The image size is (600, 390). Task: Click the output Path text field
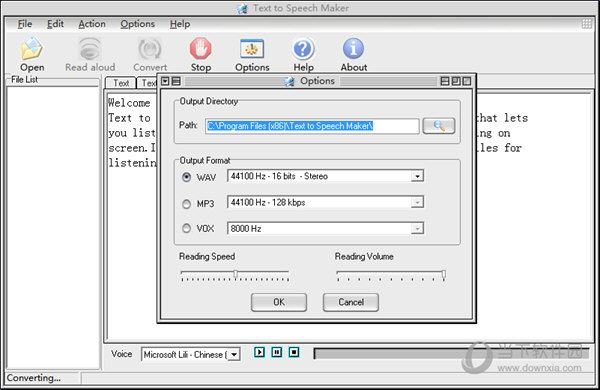[x=312, y=126]
